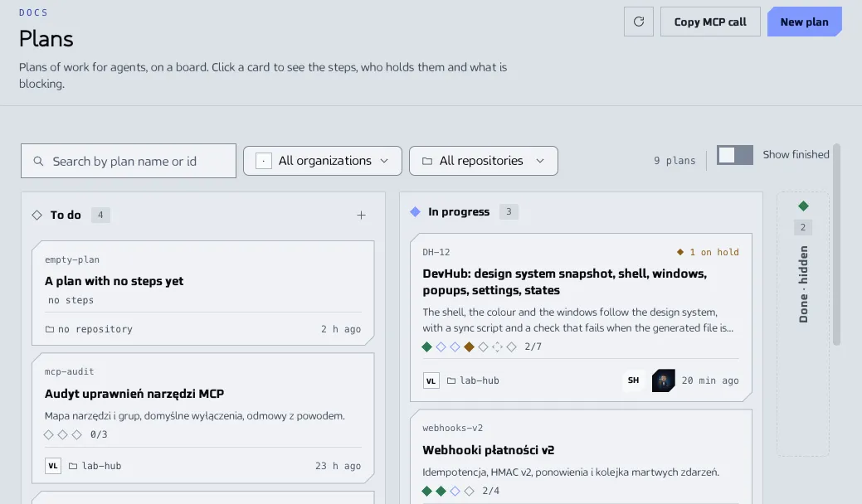Click the 'webhooks-v2' id text
Screen dimensions: 862x504
coord(452,428)
